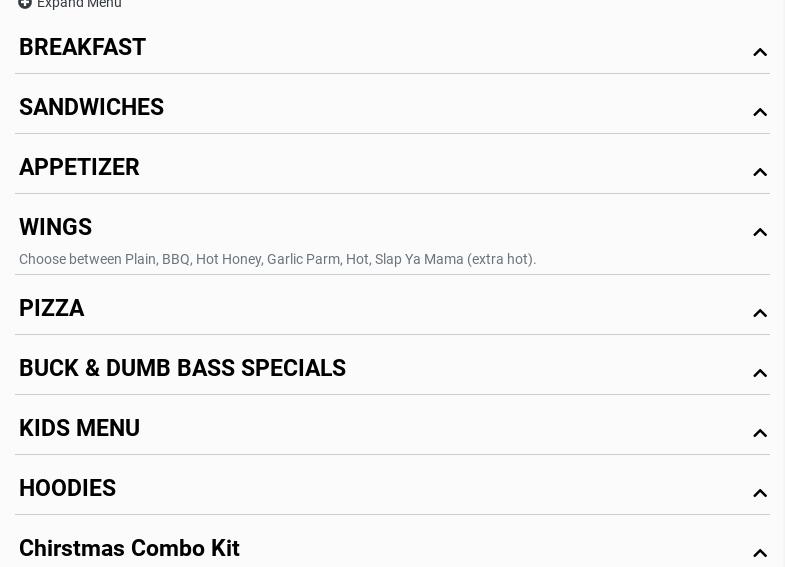Select the WINGS category heading
Image resolution: width=785 pixels, height=567 pixels.
pos(55,227)
